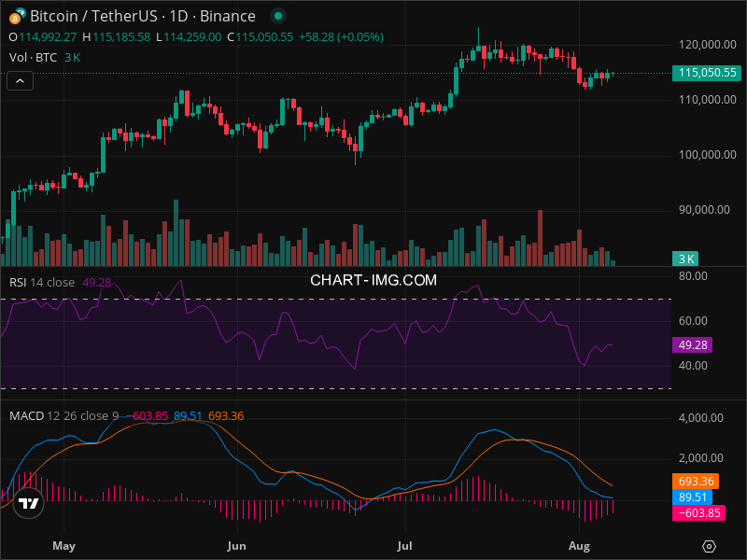Screen dimensions: 747x560
Task: Click the Bitcoin coin logo icon
Action: (x=17, y=16)
